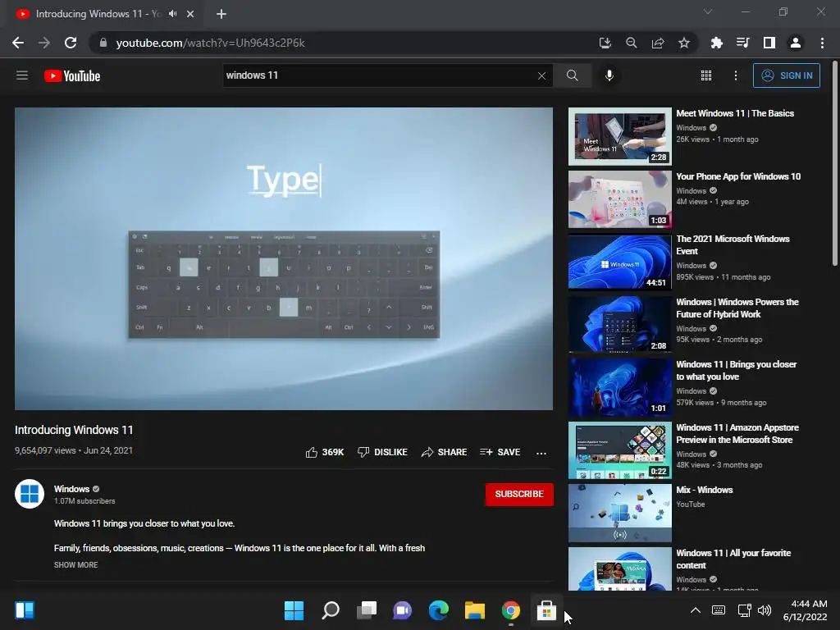The height and width of the screenshot is (630, 840).
Task: Open Meet Windows 11 The Basics thumbnail
Action: (620, 137)
